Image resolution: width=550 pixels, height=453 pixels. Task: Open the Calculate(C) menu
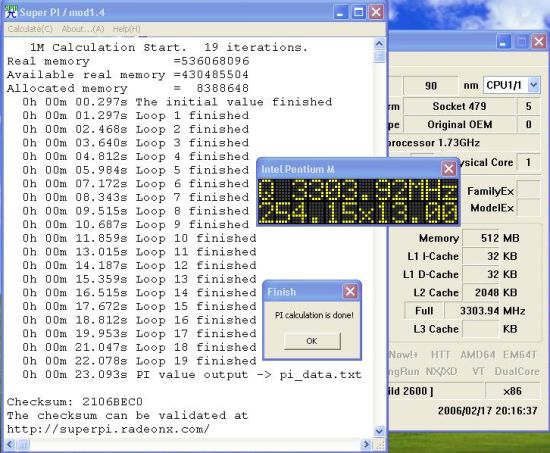(30, 29)
